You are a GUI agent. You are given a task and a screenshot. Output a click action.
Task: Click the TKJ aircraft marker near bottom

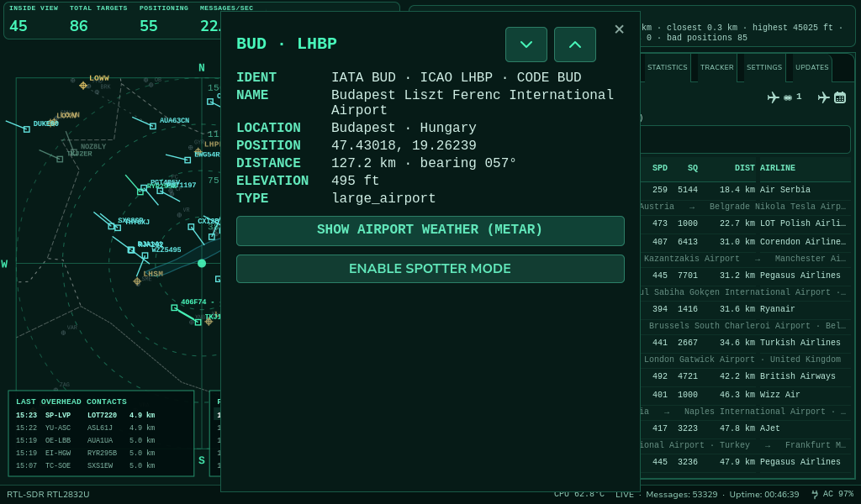(x=198, y=323)
